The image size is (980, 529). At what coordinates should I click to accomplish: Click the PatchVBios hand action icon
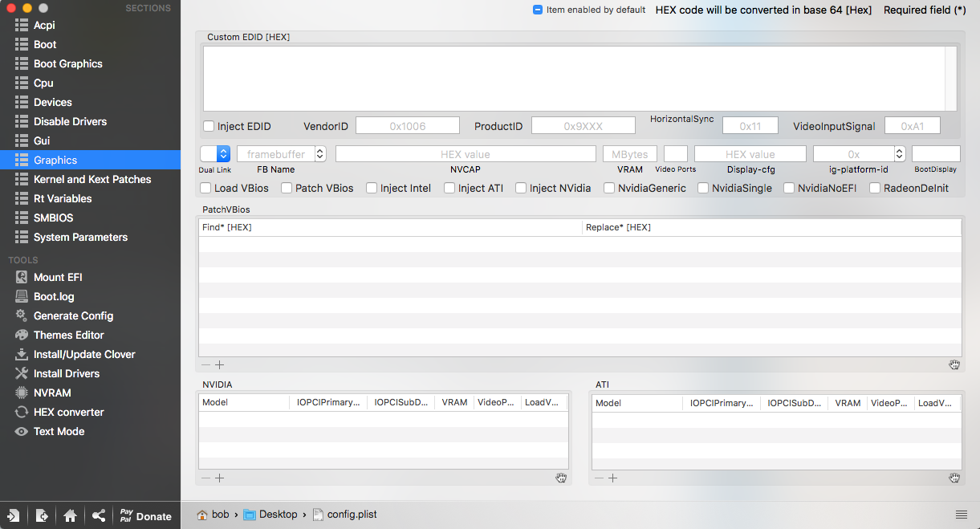(954, 364)
